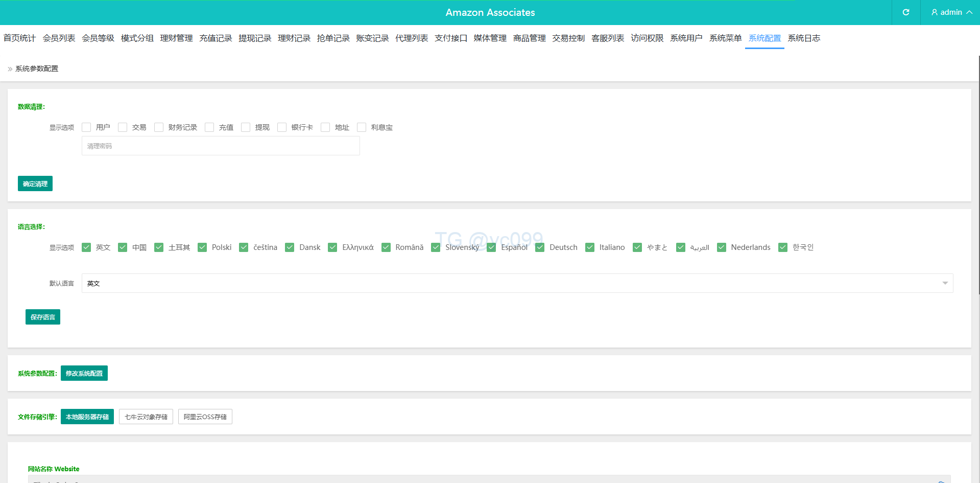Open the admin account dropdown
The width and height of the screenshot is (980, 483).
pyautogui.click(x=951, y=12)
